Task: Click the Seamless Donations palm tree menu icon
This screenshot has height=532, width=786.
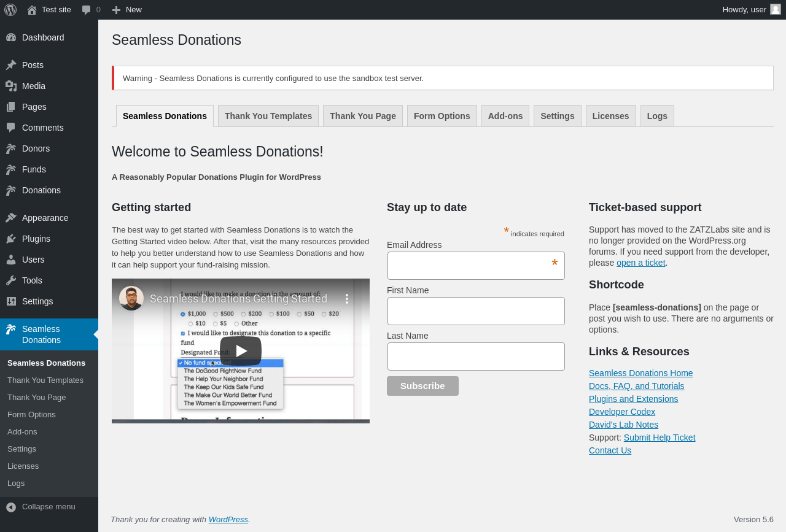Action: (x=11, y=329)
